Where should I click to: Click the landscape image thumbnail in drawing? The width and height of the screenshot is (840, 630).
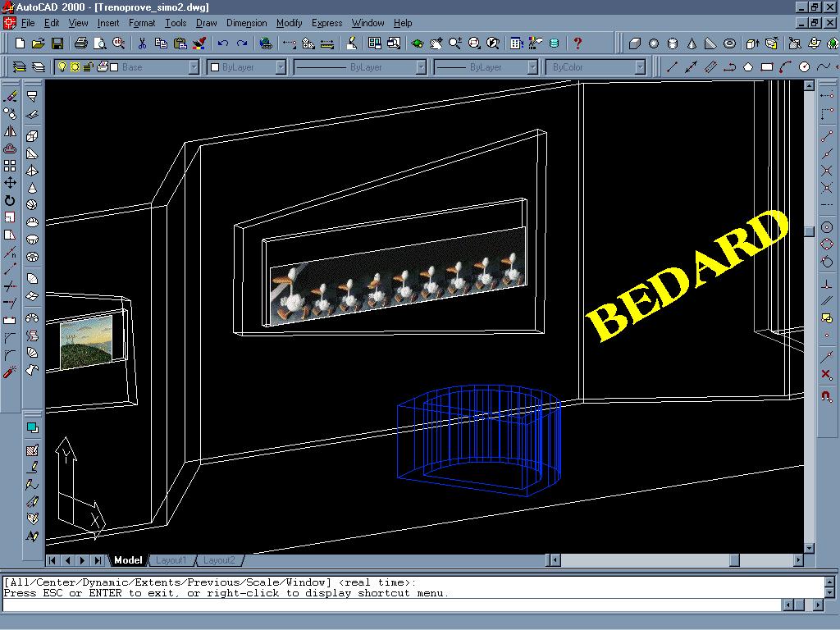(x=86, y=342)
